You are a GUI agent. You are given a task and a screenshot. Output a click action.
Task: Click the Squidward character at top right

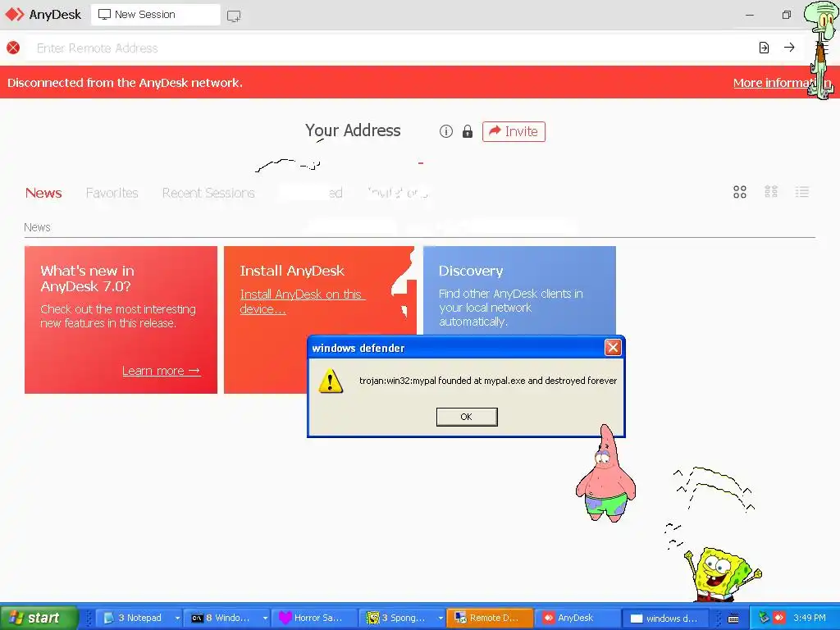point(822,49)
